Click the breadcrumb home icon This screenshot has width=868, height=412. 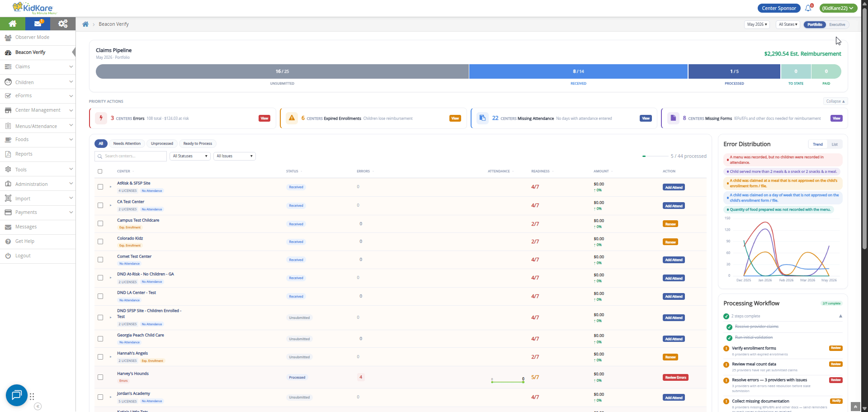click(x=85, y=24)
